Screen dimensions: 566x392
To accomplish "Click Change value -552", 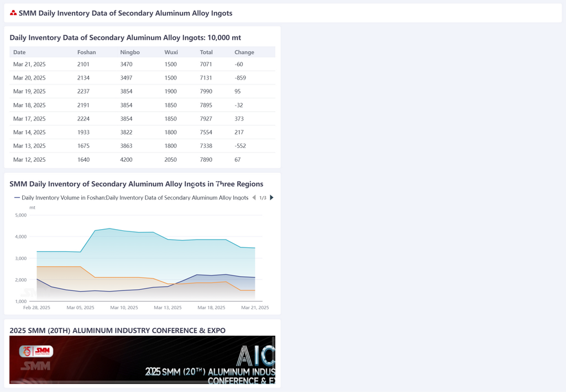I will click(x=240, y=146).
